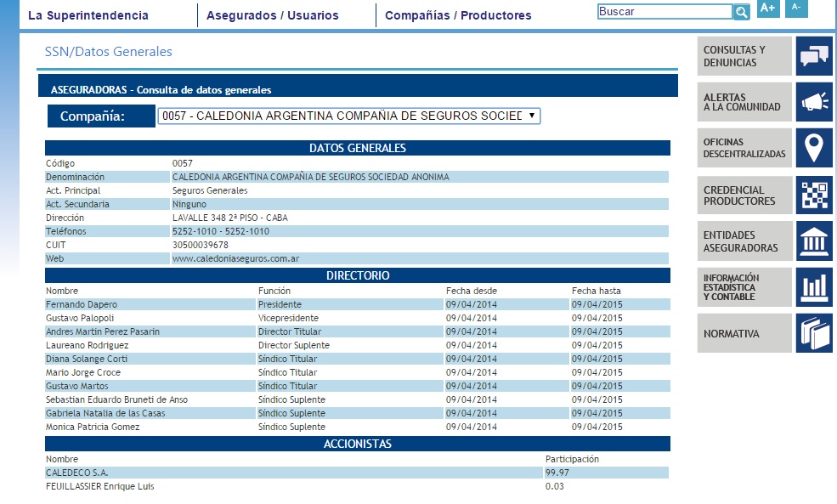Click the Fecha hasta column header

(x=597, y=291)
